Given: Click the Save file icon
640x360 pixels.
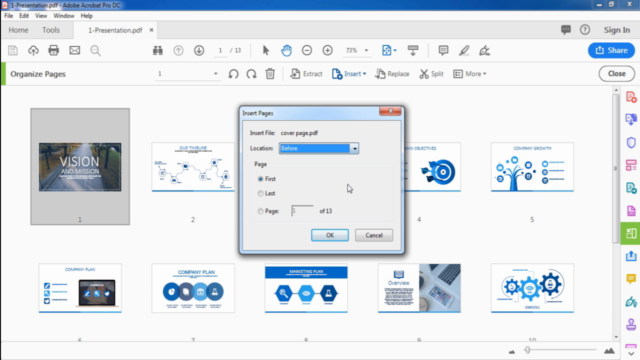Looking at the screenshot, I should tap(13, 50).
